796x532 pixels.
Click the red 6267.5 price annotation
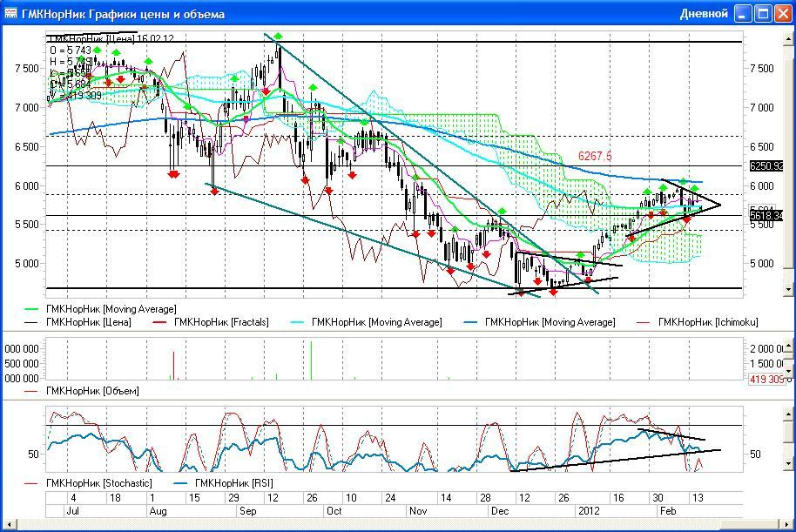595,157
